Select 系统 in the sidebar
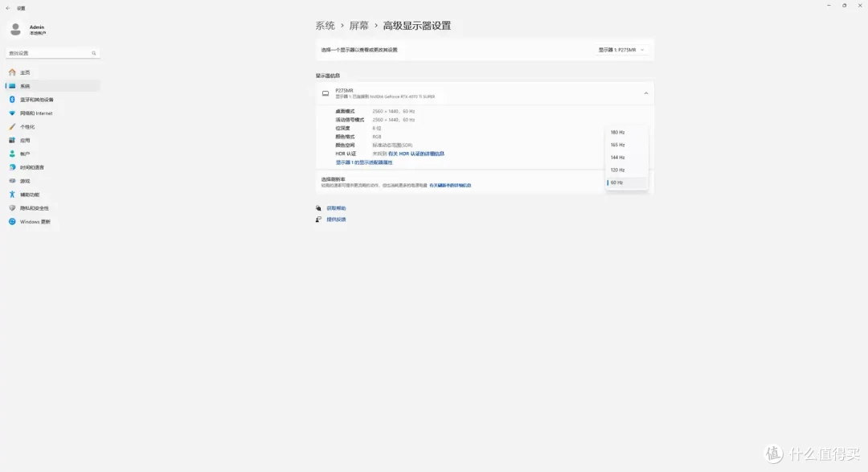This screenshot has width=868, height=472. pyautogui.click(x=52, y=86)
